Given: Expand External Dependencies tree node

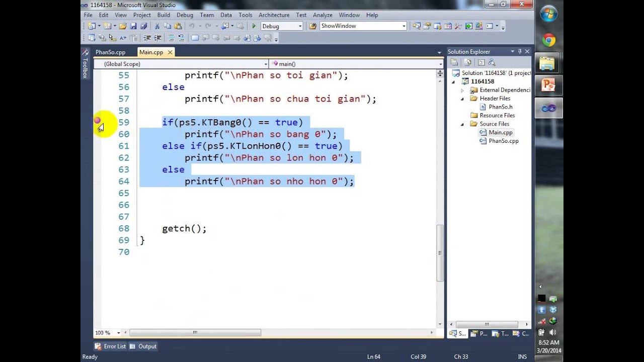Looking at the screenshot, I should [x=462, y=90].
